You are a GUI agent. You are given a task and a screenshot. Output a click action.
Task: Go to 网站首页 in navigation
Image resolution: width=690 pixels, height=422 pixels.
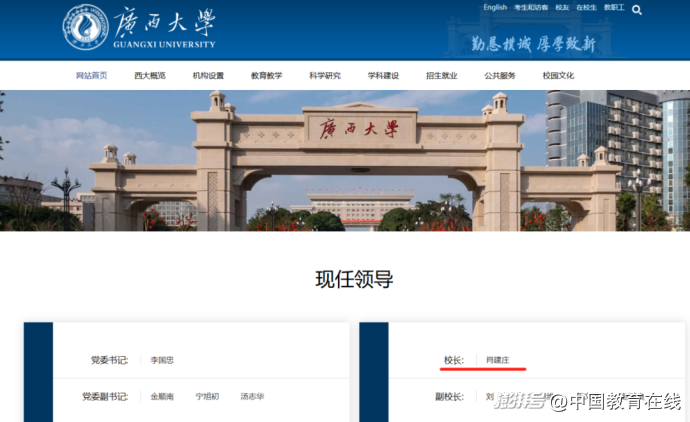(x=92, y=76)
